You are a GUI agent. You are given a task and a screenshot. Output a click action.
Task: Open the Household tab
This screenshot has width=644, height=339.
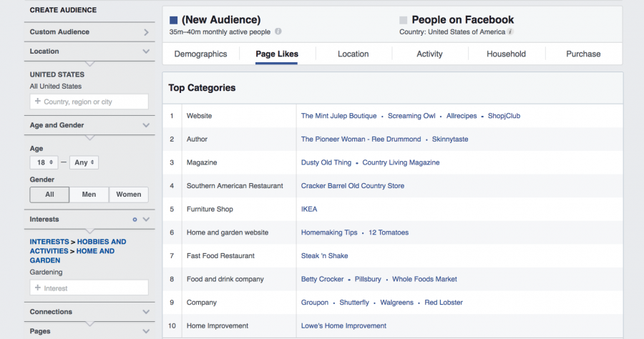[x=506, y=54]
